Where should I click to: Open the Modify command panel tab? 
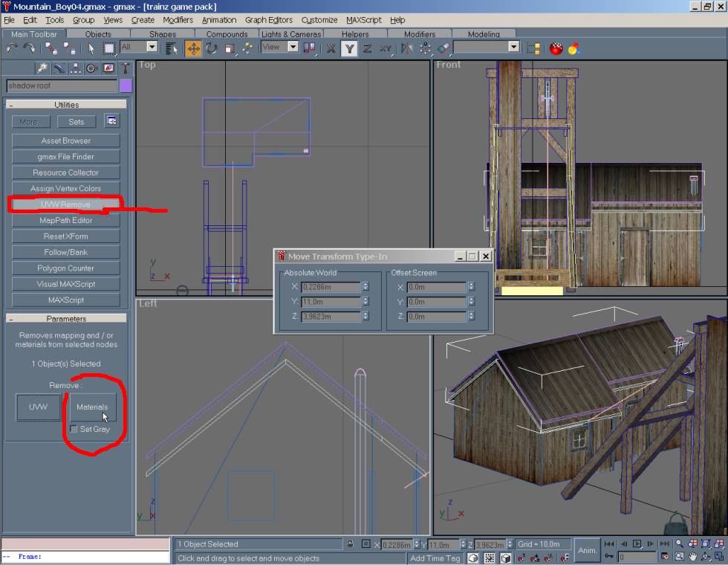(59, 68)
